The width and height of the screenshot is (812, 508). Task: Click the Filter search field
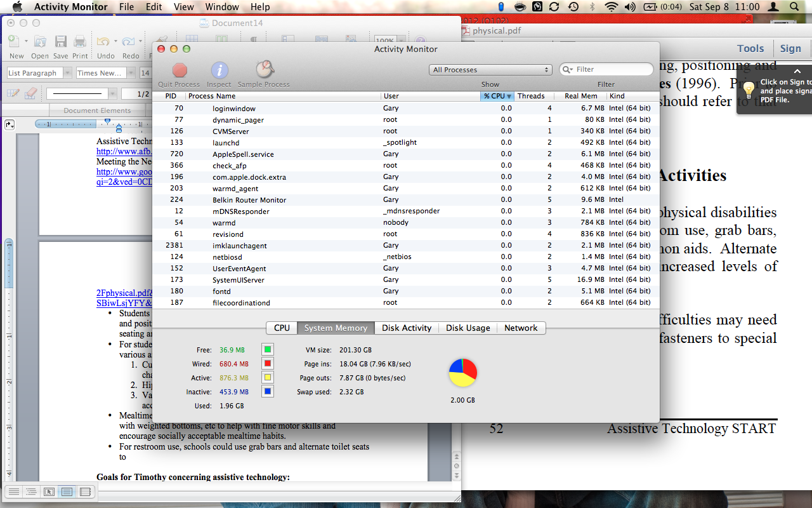point(606,69)
